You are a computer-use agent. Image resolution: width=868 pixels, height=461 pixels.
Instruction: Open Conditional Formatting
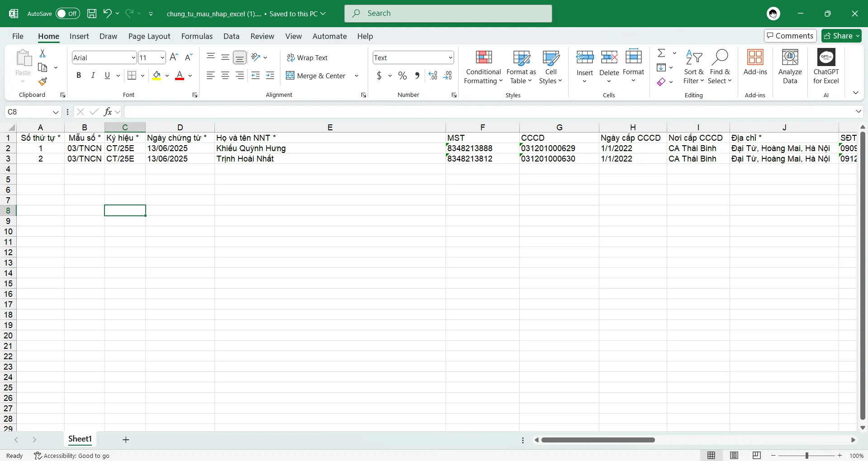click(483, 67)
